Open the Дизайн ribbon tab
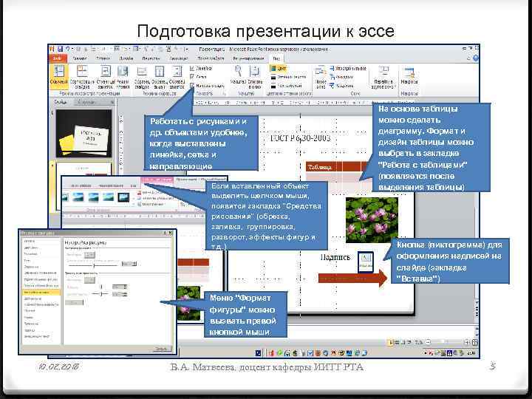The width and height of the screenshot is (532, 399). (x=126, y=58)
